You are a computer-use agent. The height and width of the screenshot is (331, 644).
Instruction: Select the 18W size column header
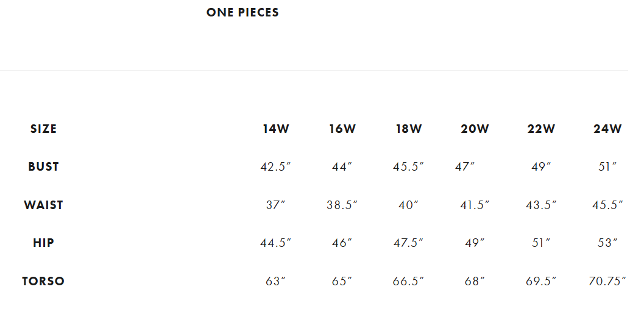[408, 129]
